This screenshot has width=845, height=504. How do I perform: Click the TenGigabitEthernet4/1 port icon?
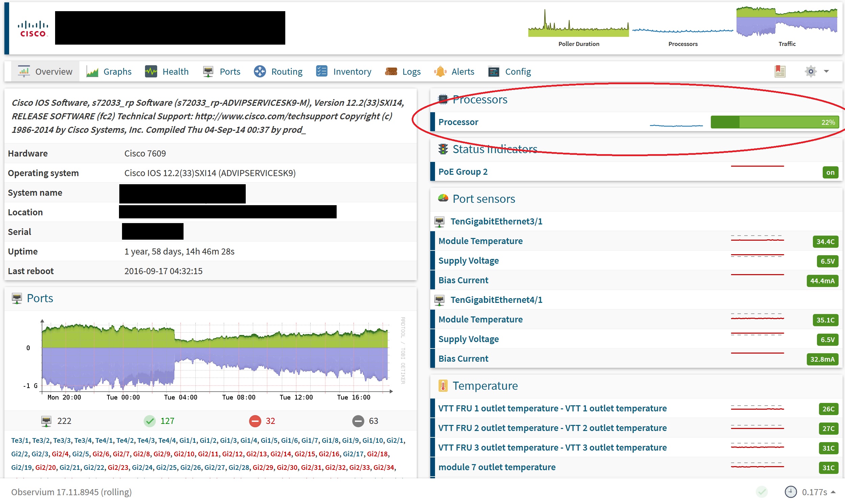(439, 300)
